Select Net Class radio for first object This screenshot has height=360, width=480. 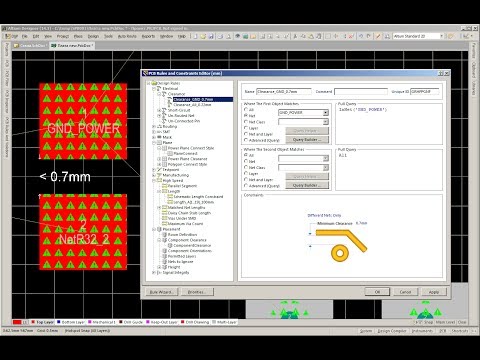pyautogui.click(x=246, y=122)
